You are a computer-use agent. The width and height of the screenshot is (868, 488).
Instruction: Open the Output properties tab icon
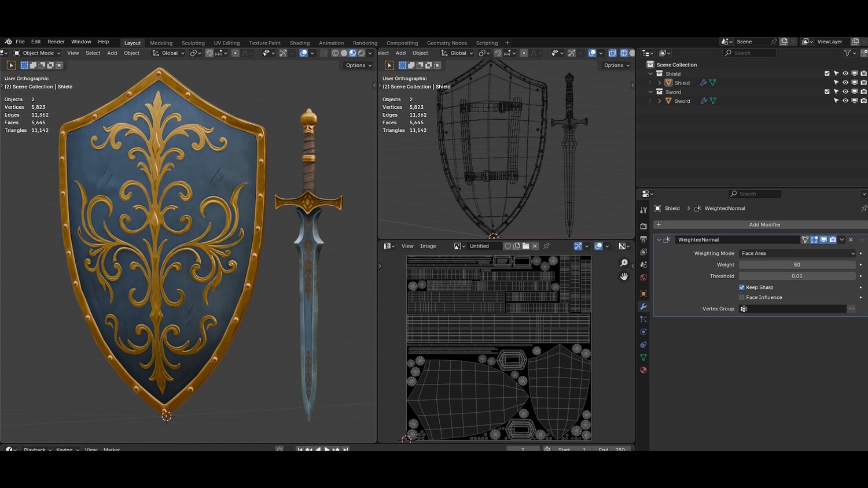coord(643,239)
